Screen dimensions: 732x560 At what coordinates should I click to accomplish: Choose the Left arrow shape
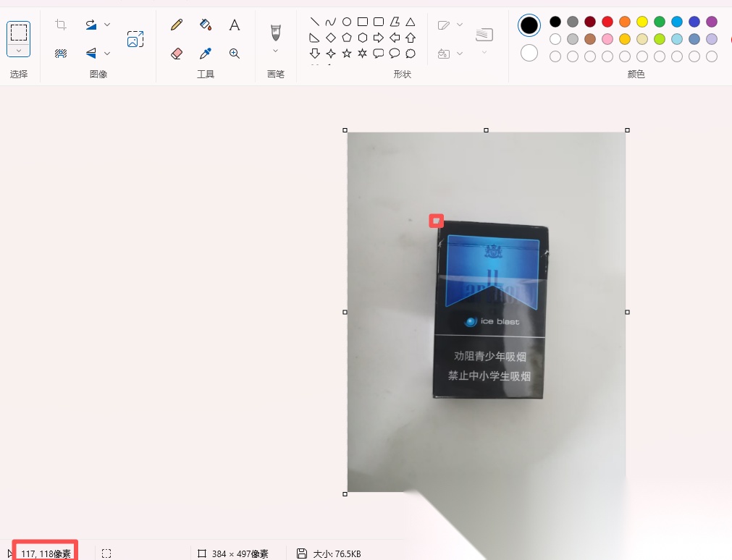(395, 38)
